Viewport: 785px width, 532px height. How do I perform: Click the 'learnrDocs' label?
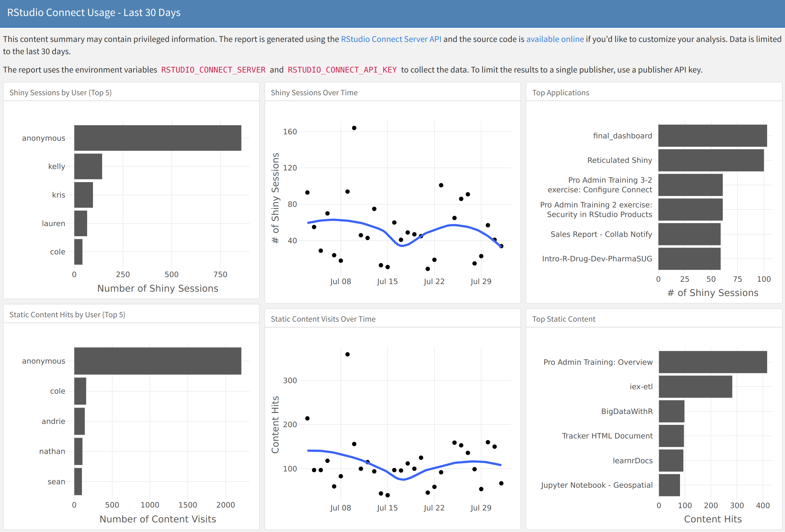[x=633, y=460]
